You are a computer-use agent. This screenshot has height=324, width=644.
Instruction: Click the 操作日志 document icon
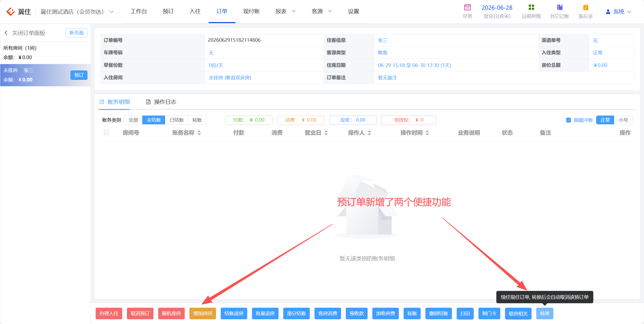click(148, 102)
